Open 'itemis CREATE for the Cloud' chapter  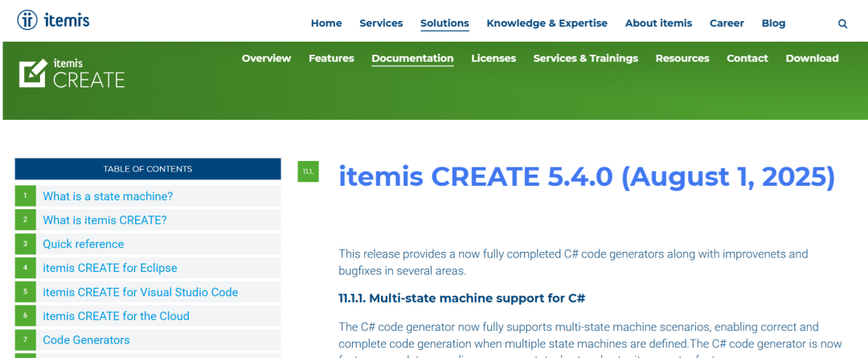[116, 316]
